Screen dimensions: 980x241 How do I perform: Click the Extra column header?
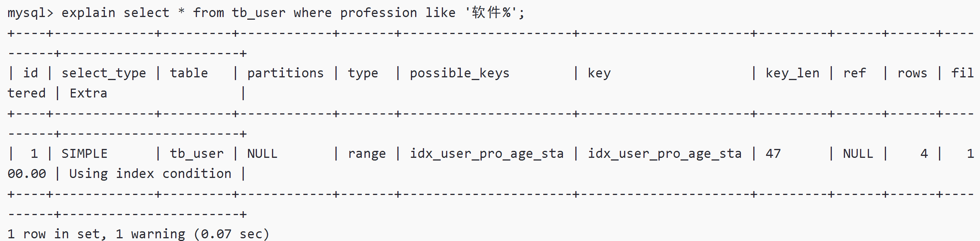88,94
